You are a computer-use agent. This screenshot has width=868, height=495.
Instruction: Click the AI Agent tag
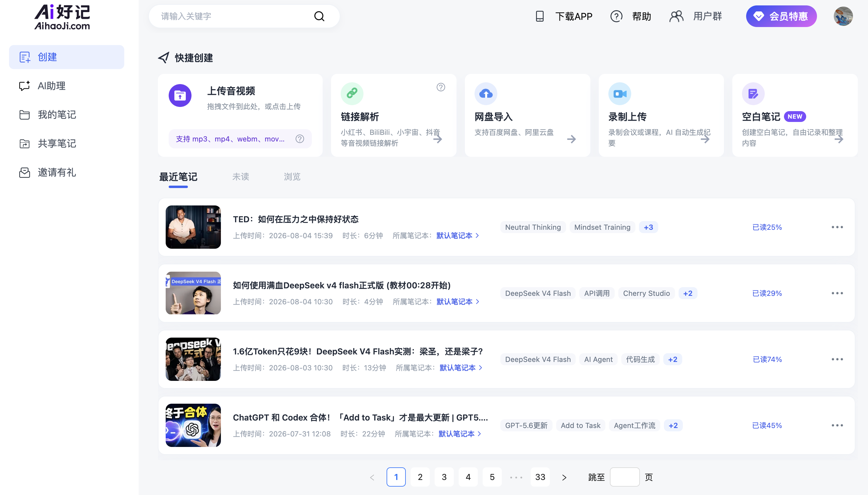pyautogui.click(x=598, y=359)
